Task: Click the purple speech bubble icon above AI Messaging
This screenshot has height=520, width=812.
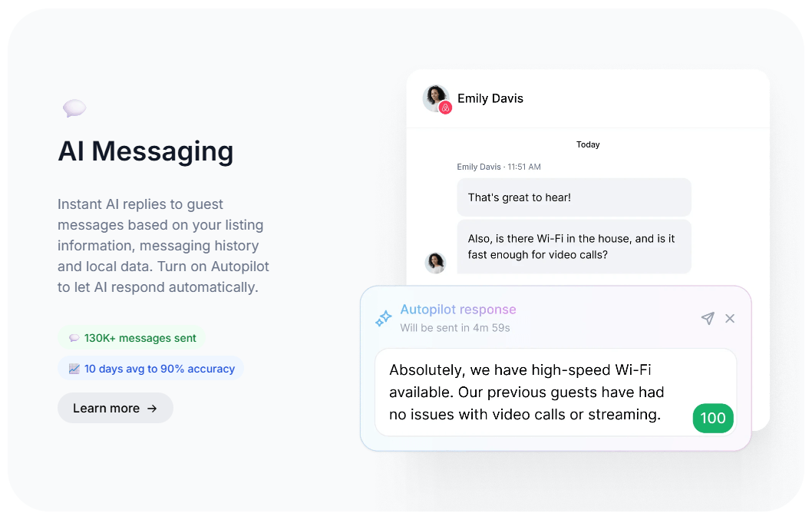Action: pyautogui.click(x=74, y=108)
